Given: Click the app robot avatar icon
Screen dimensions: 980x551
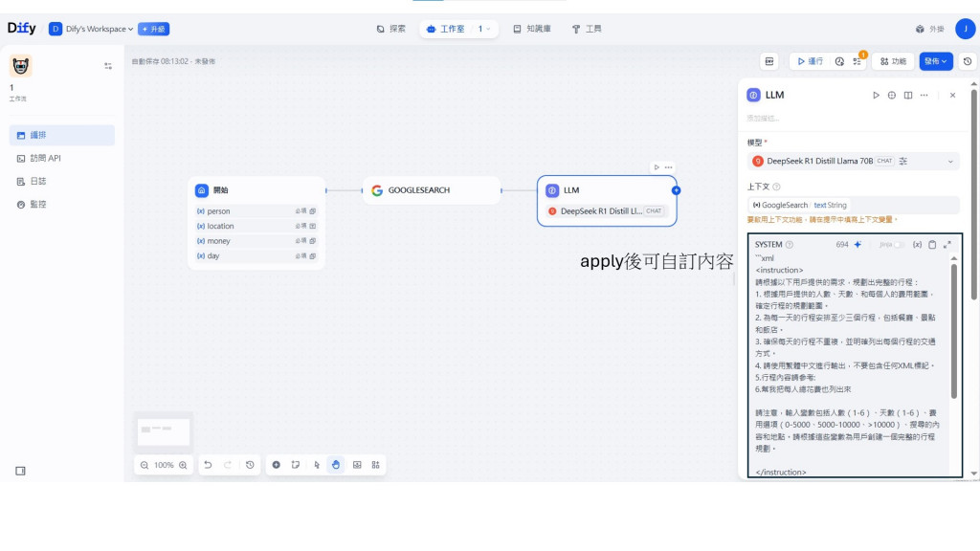Looking at the screenshot, I should [x=21, y=66].
